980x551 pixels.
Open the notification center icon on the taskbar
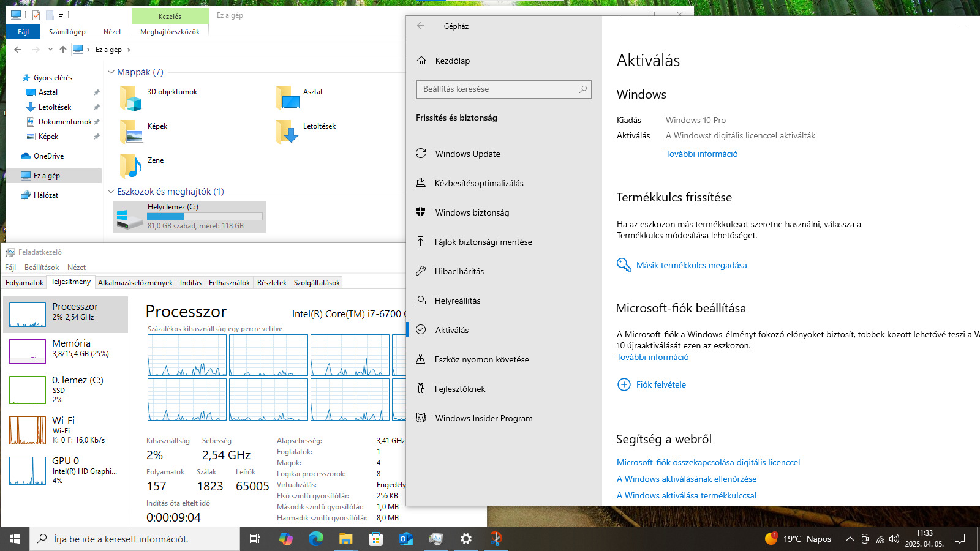click(960, 539)
